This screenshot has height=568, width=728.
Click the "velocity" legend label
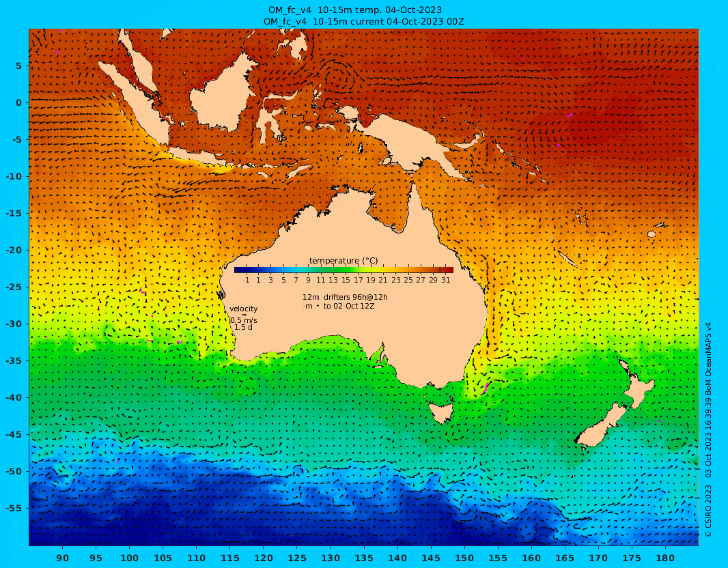tap(243, 309)
